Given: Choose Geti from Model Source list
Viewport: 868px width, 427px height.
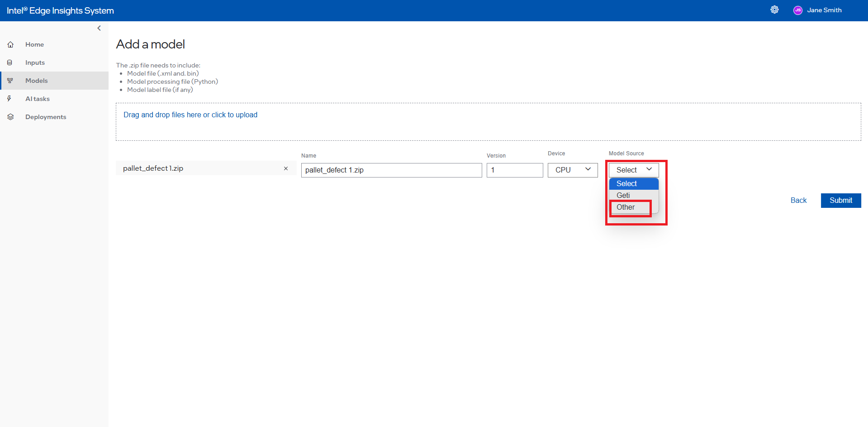Looking at the screenshot, I should click(x=634, y=195).
